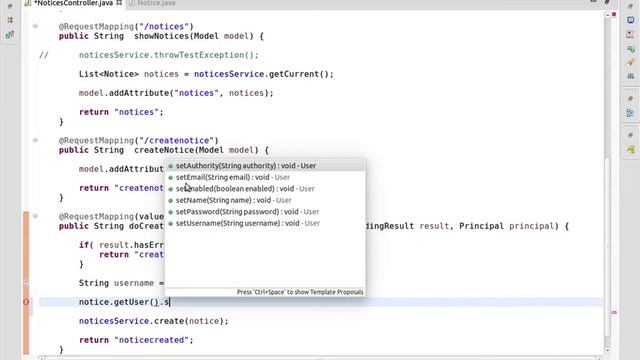Switch to the Notice.java editor tab
Image resolution: width=640 pixels, height=360 pixels.
coord(152,3)
